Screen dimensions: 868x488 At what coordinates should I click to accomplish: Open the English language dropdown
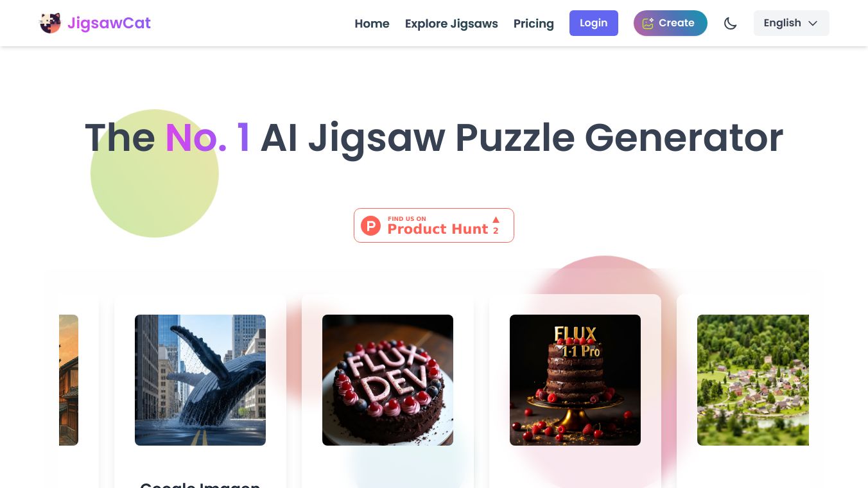tap(791, 23)
